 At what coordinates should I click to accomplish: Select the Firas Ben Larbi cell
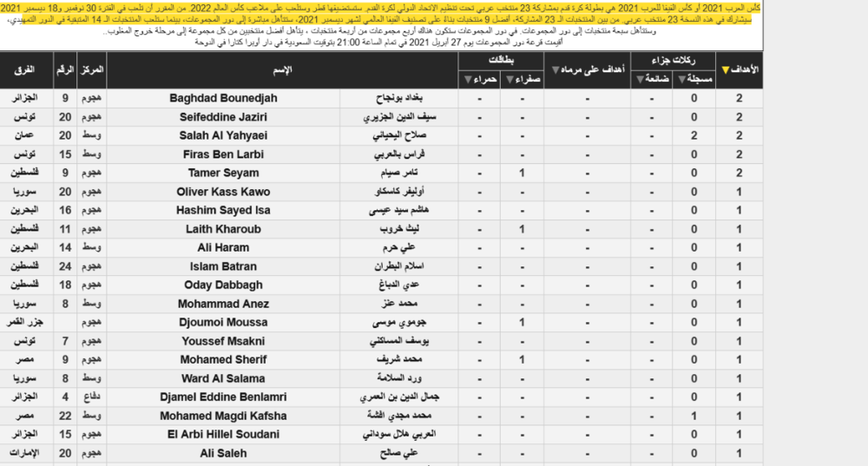223,154
